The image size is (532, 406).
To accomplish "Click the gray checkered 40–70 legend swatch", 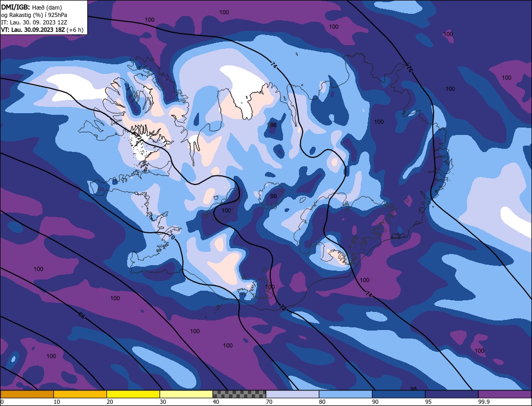I will click(239, 394).
